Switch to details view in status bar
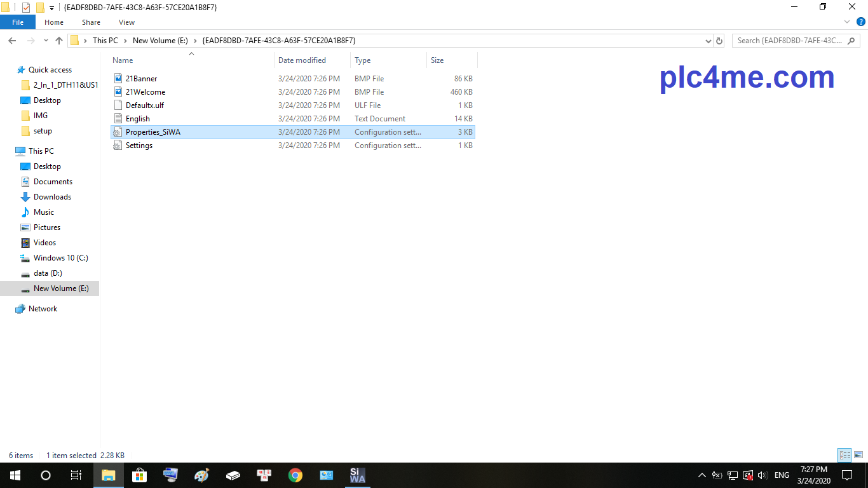The image size is (868, 488). pyautogui.click(x=844, y=455)
